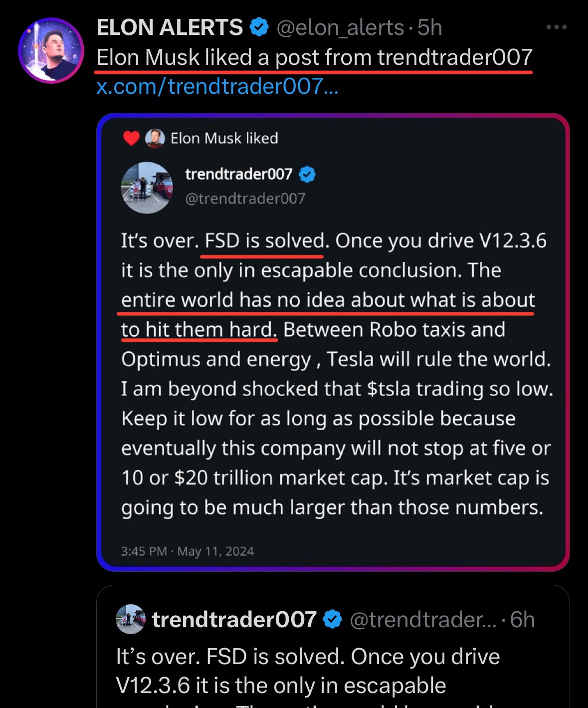Click the verified badge in the quoted tweet
Viewport: 588px width, 708px height.
[x=333, y=619]
